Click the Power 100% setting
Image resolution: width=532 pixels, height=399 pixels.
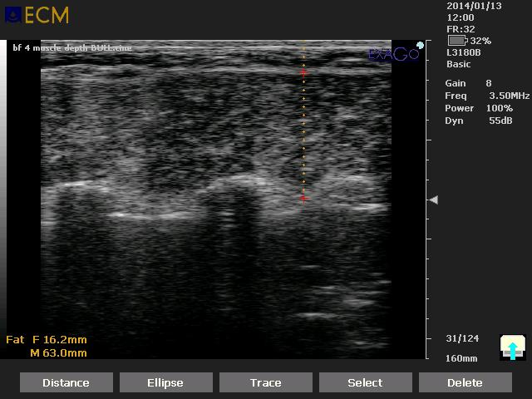pyautogui.click(x=499, y=108)
